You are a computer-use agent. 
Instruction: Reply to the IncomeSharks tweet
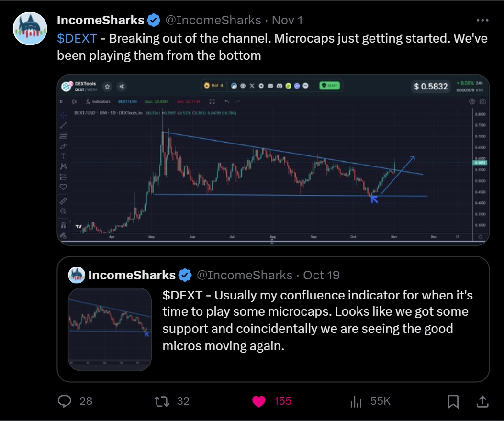pyautogui.click(x=65, y=401)
